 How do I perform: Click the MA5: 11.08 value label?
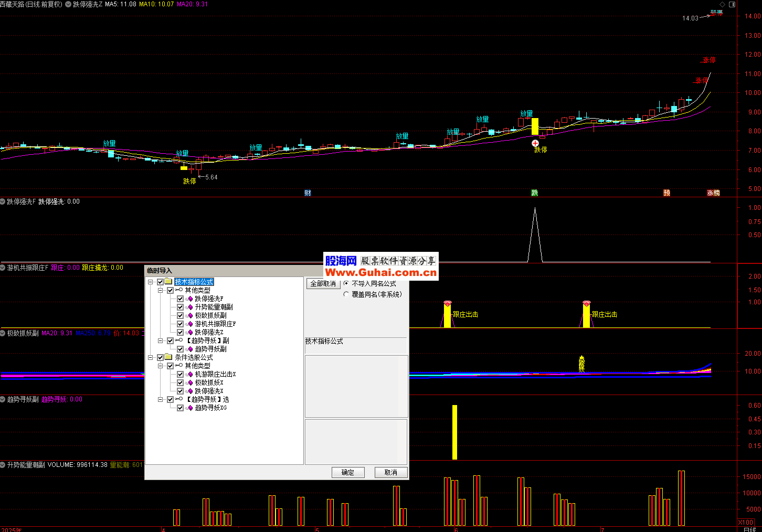tap(121, 4)
